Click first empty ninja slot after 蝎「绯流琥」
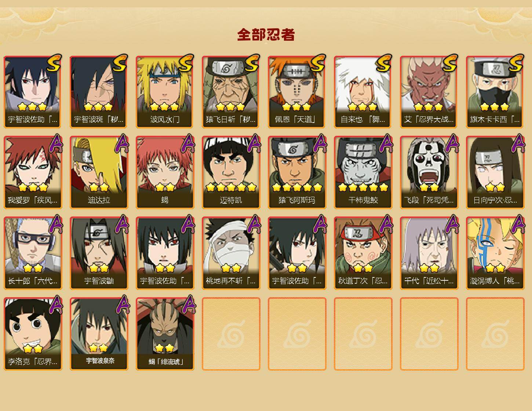This screenshot has height=411, width=532. click(231, 334)
